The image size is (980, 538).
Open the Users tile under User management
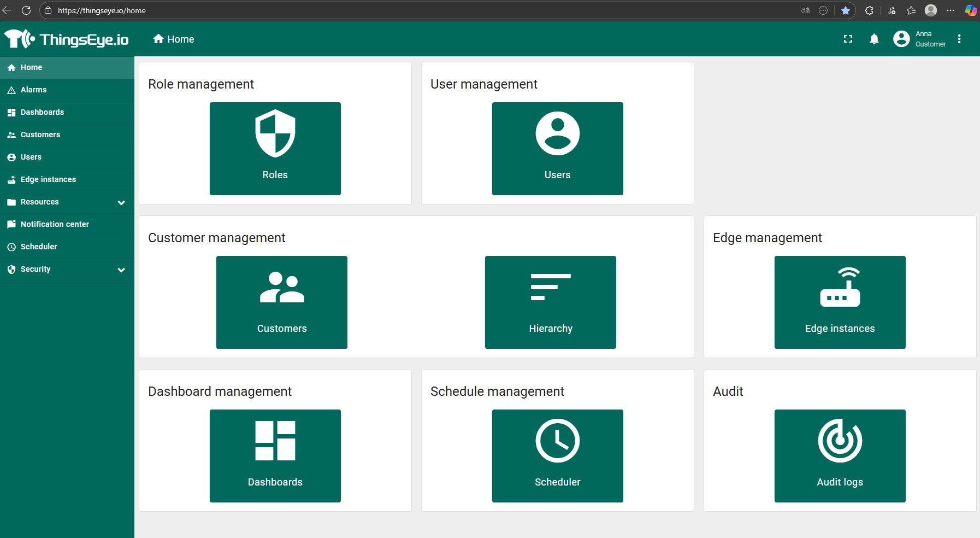pos(557,148)
